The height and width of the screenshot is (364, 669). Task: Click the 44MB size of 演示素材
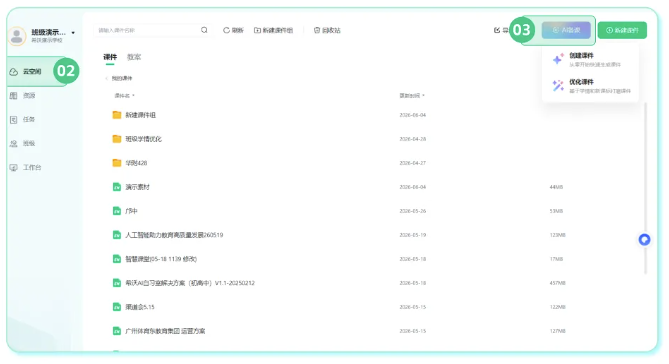556,187
